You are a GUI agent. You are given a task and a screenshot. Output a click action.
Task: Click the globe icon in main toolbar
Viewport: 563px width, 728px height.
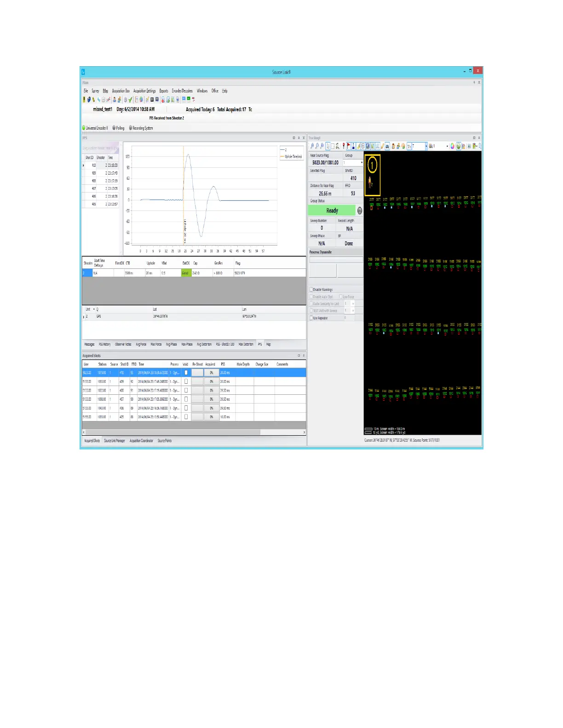[x=141, y=99]
